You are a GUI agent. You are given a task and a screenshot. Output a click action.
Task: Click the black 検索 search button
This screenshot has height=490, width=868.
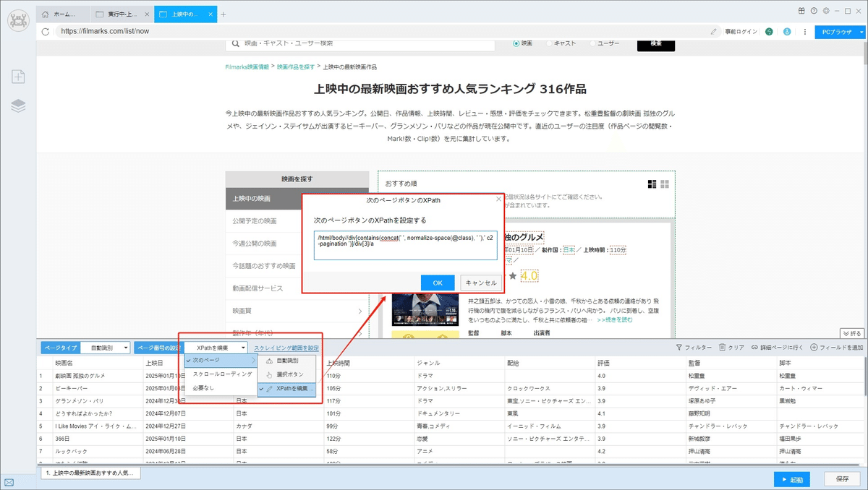(x=656, y=43)
